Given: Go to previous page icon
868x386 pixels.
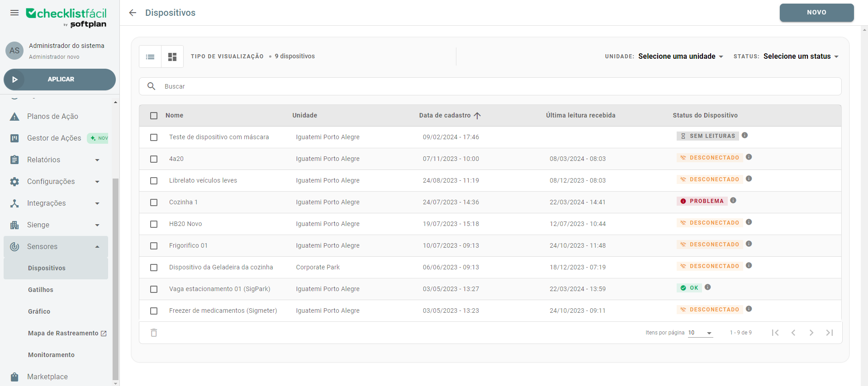Looking at the screenshot, I should point(793,333).
